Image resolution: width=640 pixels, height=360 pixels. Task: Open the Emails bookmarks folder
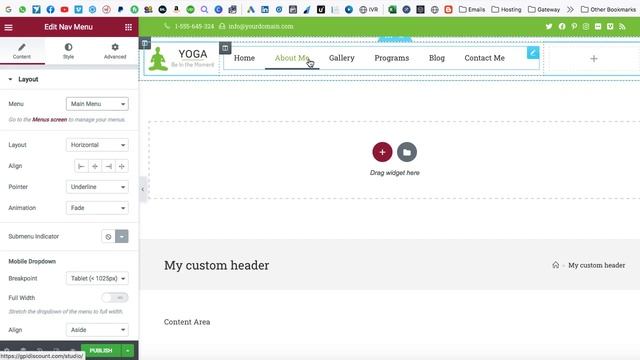[x=472, y=9]
